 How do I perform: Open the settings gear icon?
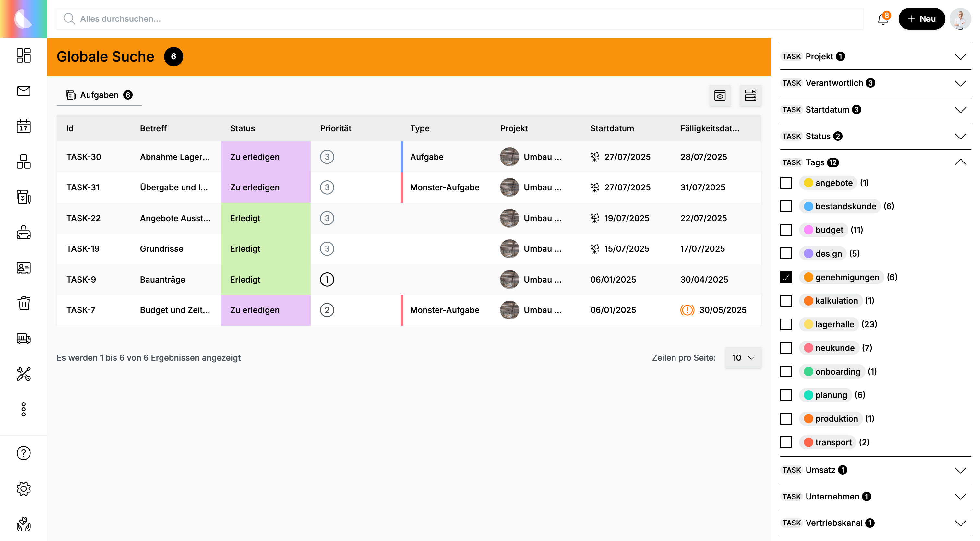coord(24,488)
